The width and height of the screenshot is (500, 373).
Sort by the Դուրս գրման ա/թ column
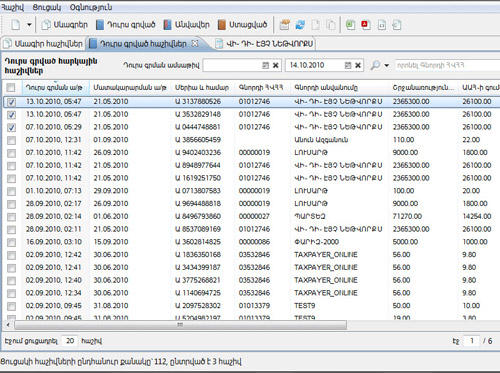click(x=55, y=88)
